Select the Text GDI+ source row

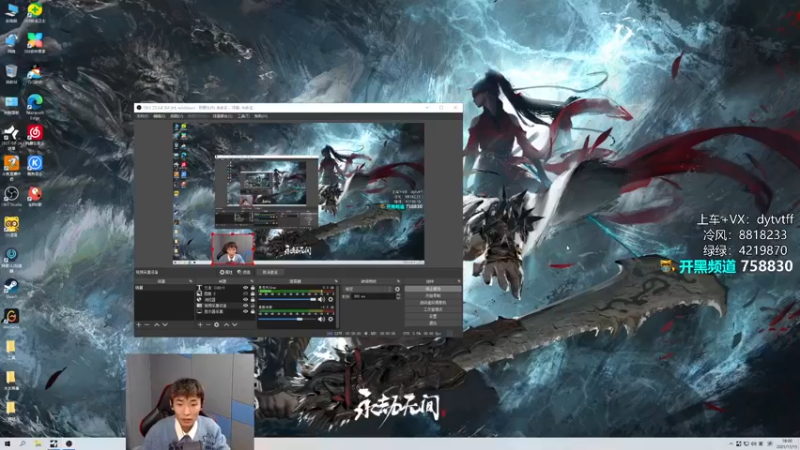[226, 287]
